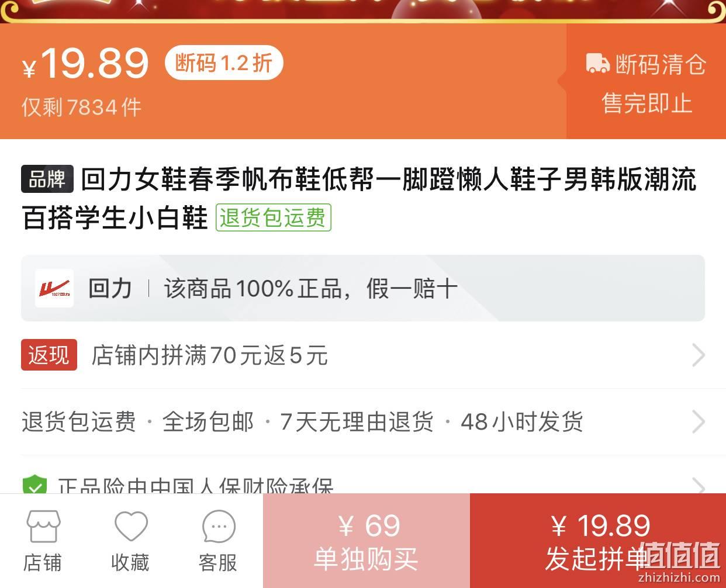Click the delivery truck icon beside 断码清仓
726x588 pixels.
coord(597,64)
